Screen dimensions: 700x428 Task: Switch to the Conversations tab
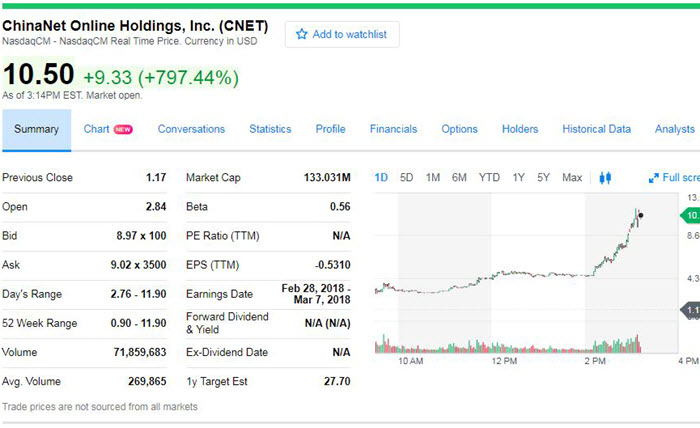tap(192, 129)
